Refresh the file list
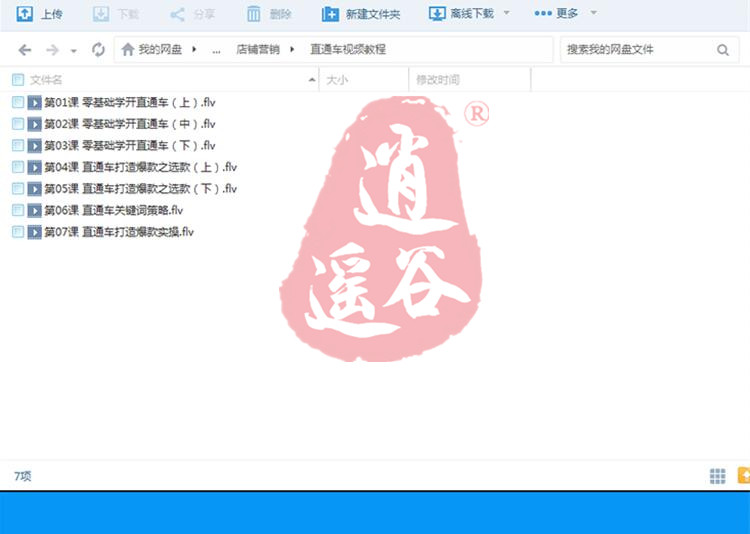 [x=98, y=49]
